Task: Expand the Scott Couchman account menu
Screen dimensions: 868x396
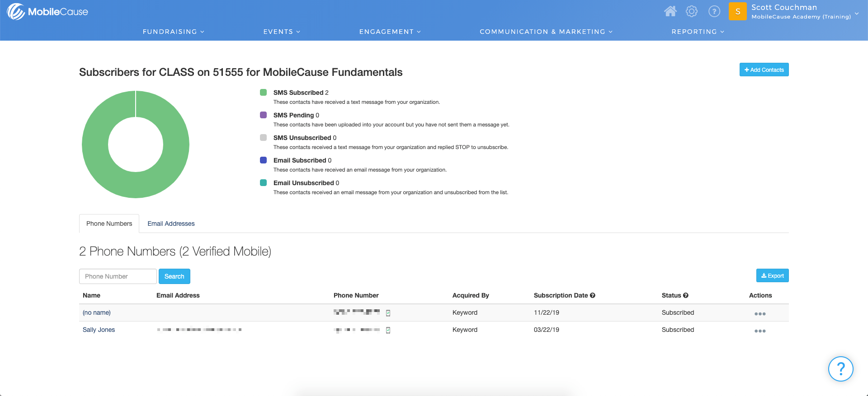Action: 805,12
